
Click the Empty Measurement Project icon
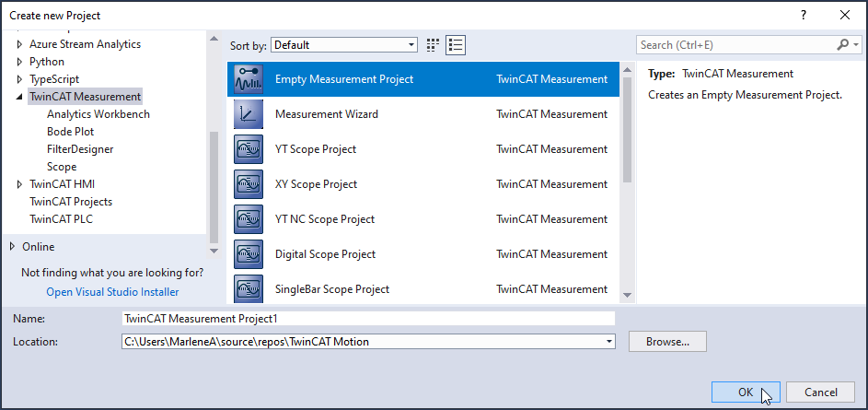249,79
